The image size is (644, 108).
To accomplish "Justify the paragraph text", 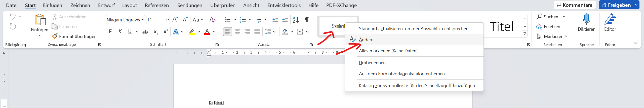I will (257, 32).
